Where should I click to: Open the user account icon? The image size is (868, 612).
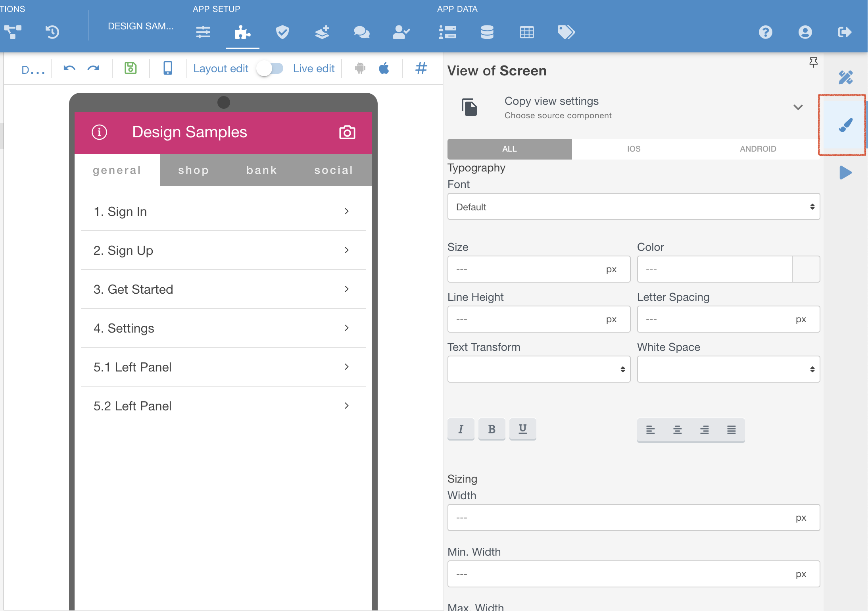(805, 32)
